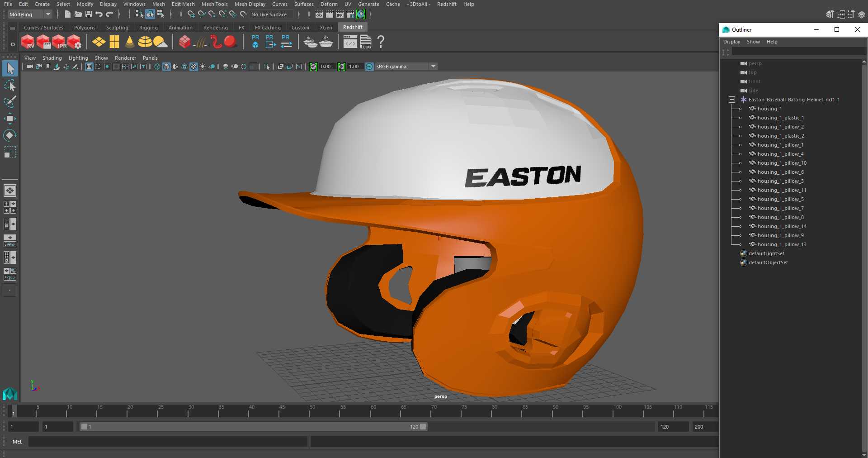Open the Mesh Tools menu

click(x=214, y=4)
